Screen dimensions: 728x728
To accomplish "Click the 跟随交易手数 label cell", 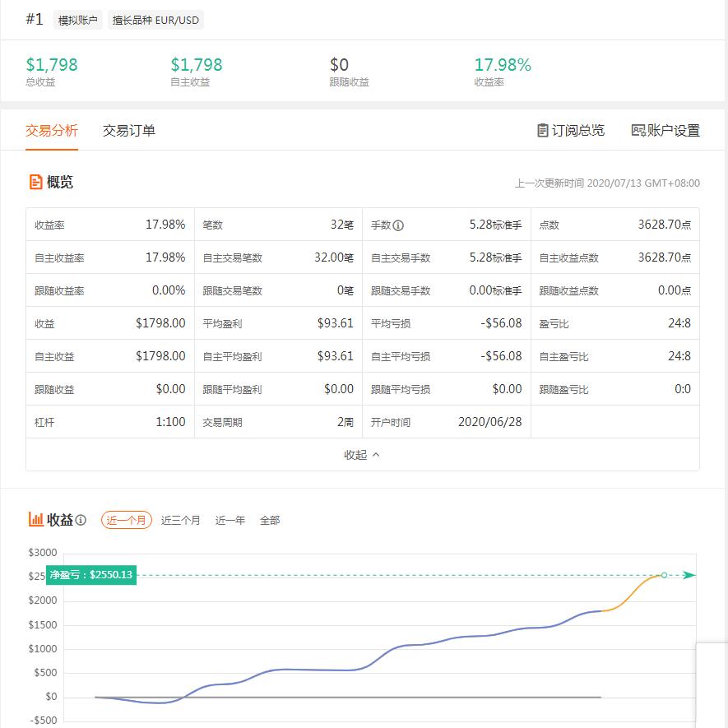I will 401,291.
